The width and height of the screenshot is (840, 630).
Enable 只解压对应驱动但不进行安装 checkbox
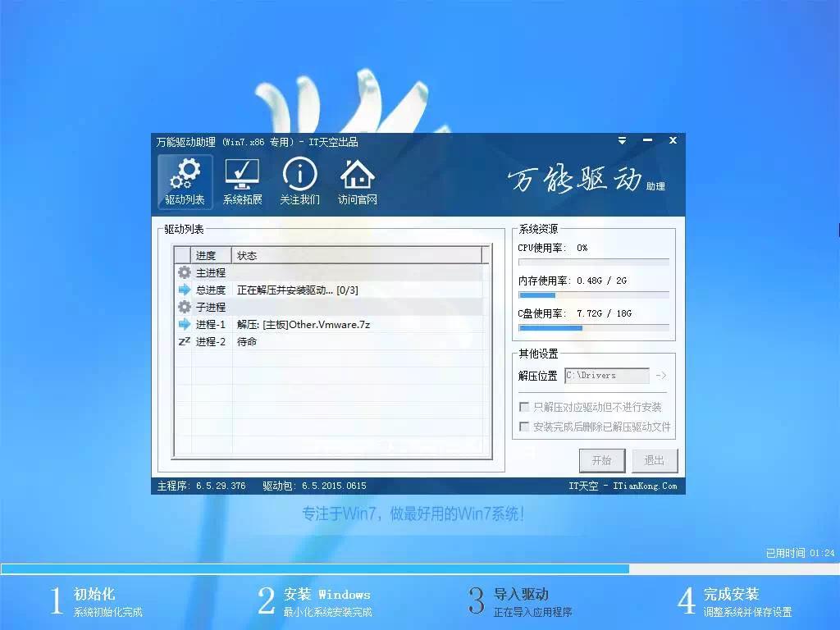(523, 406)
